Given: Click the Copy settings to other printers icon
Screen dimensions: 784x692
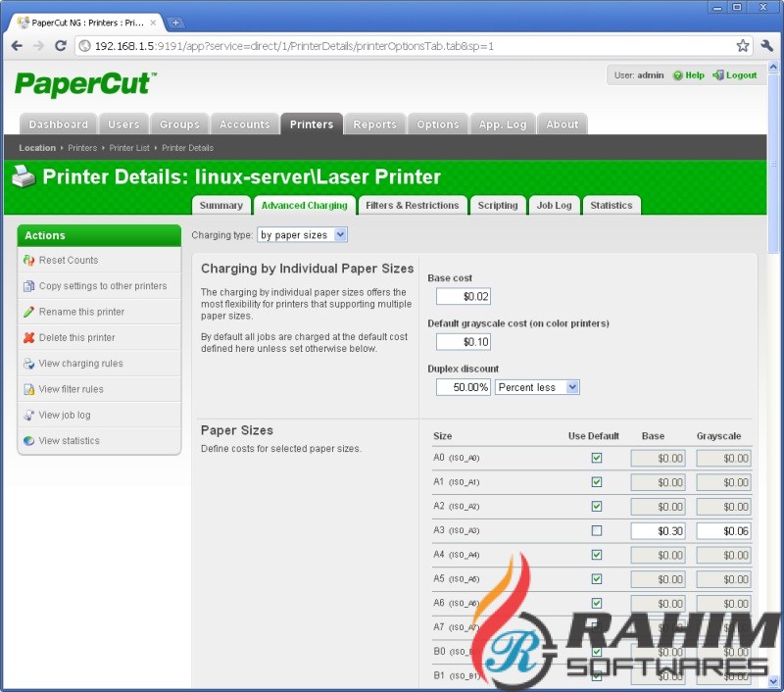Looking at the screenshot, I should pyautogui.click(x=29, y=286).
